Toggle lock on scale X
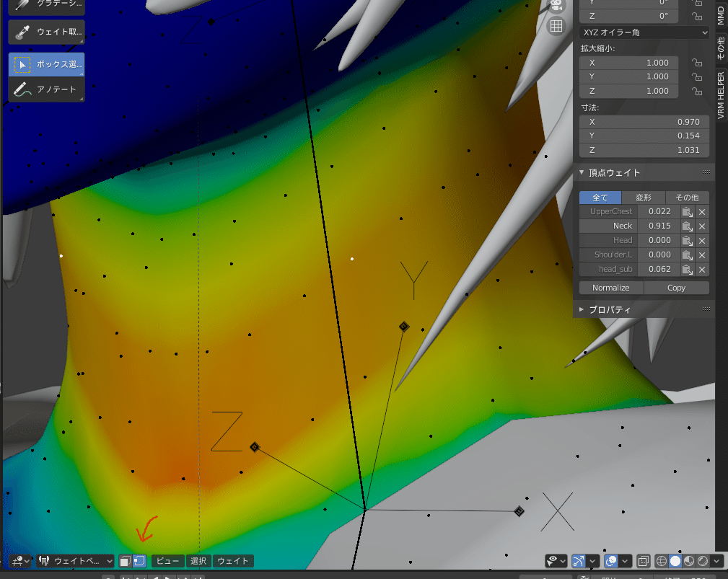 [x=696, y=63]
